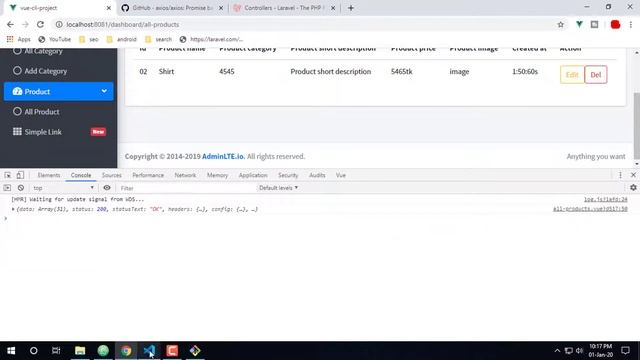This screenshot has height=360, width=640.
Task: Switch to the Network DevTools tab
Action: pyautogui.click(x=185, y=175)
